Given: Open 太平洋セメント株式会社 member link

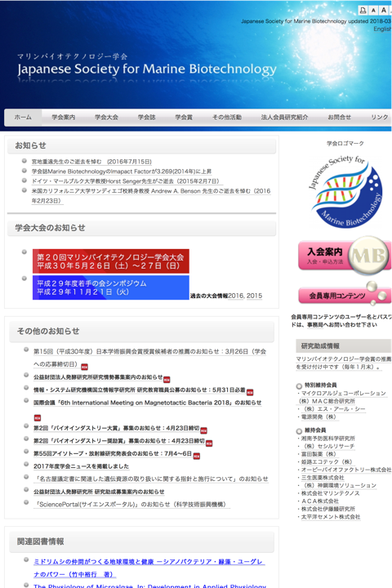Looking at the screenshot, I should pos(331,517).
